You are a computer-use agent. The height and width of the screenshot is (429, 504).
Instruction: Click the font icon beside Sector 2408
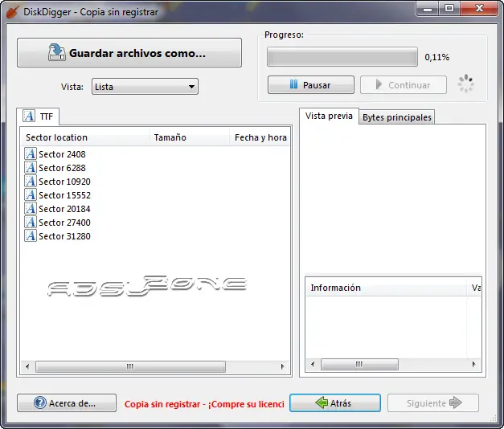pyautogui.click(x=31, y=154)
